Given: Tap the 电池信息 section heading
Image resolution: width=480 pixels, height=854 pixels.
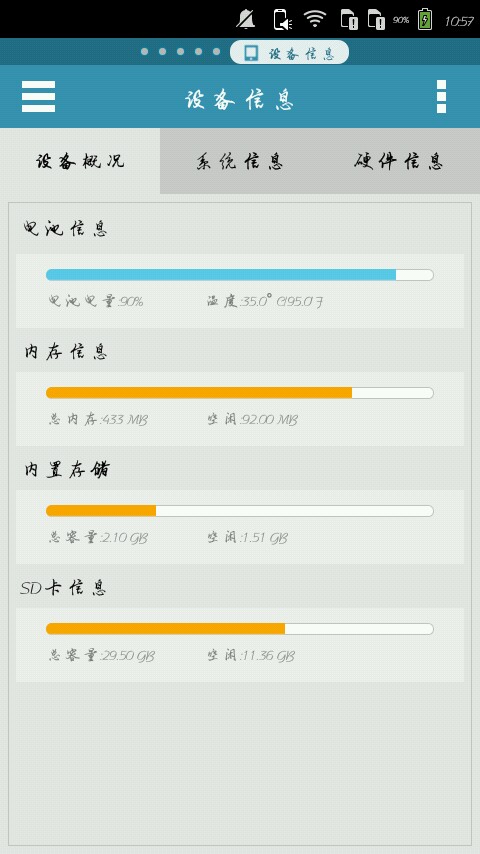Looking at the screenshot, I should click(x=65, y=229).
